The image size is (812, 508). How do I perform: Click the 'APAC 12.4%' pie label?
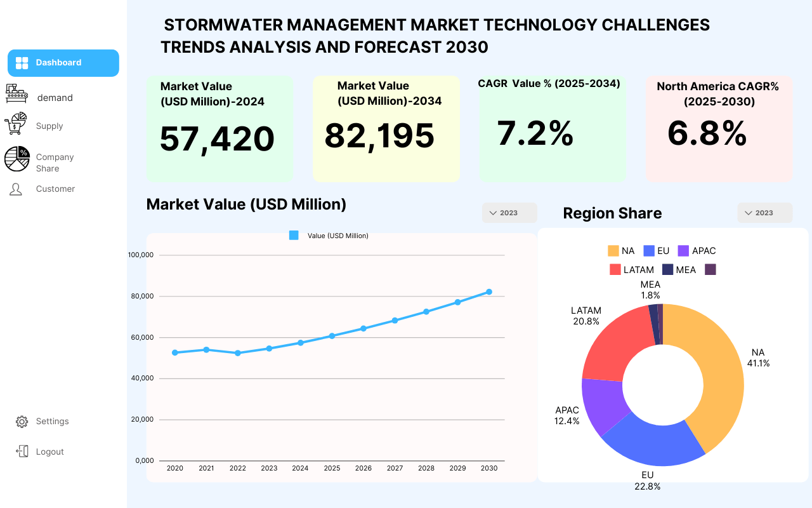(x=567, y=416)
